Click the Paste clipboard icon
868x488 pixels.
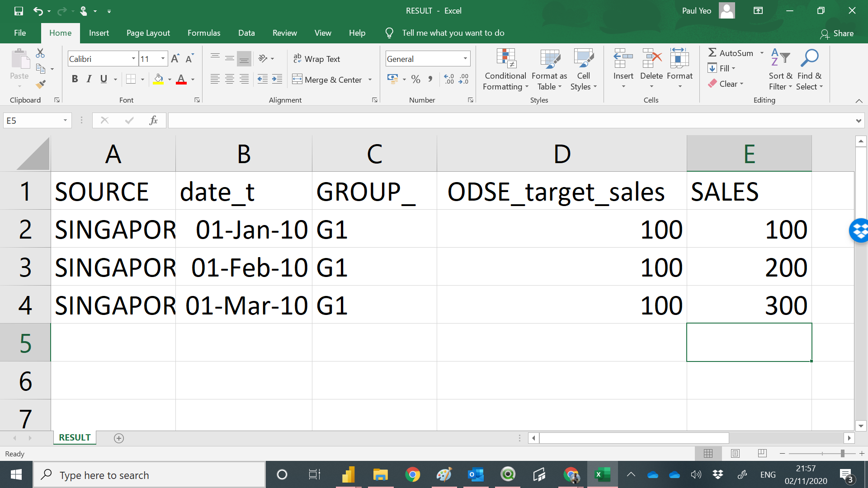tap(19, 59)
